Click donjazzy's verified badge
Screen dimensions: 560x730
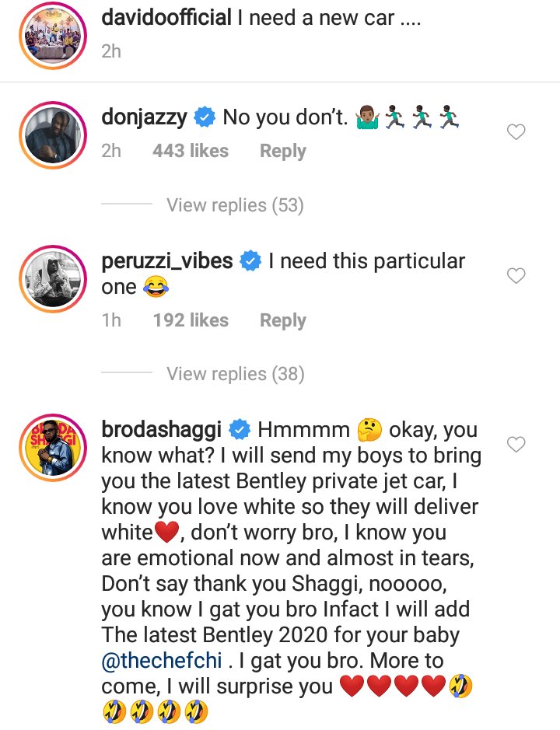[x=205, y=117]
